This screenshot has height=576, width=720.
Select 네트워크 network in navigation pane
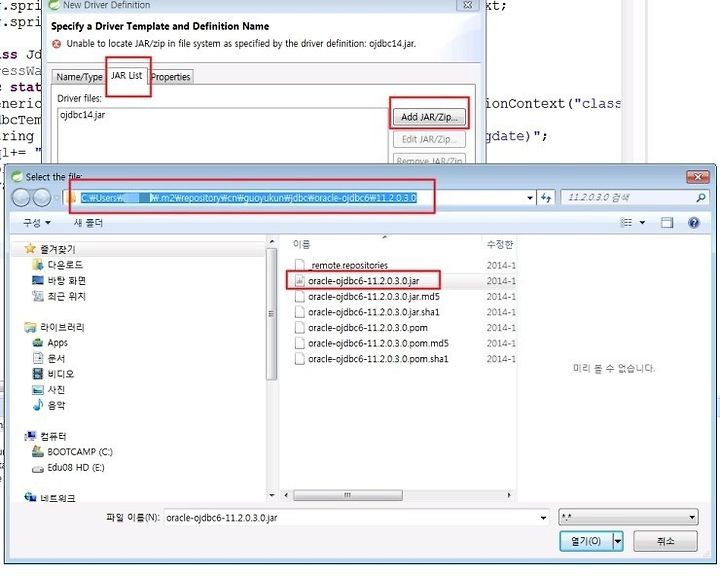(50, 498)
